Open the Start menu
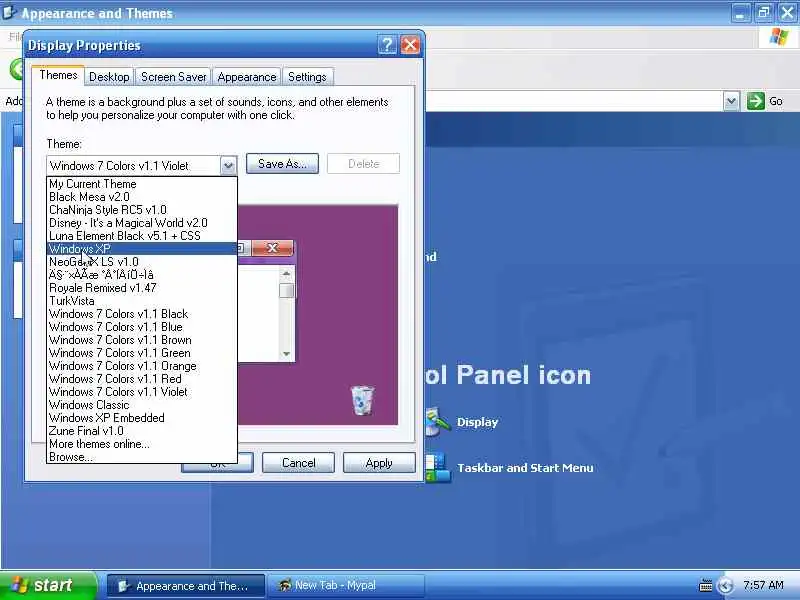The image size is (800, 600). [47, 585]
